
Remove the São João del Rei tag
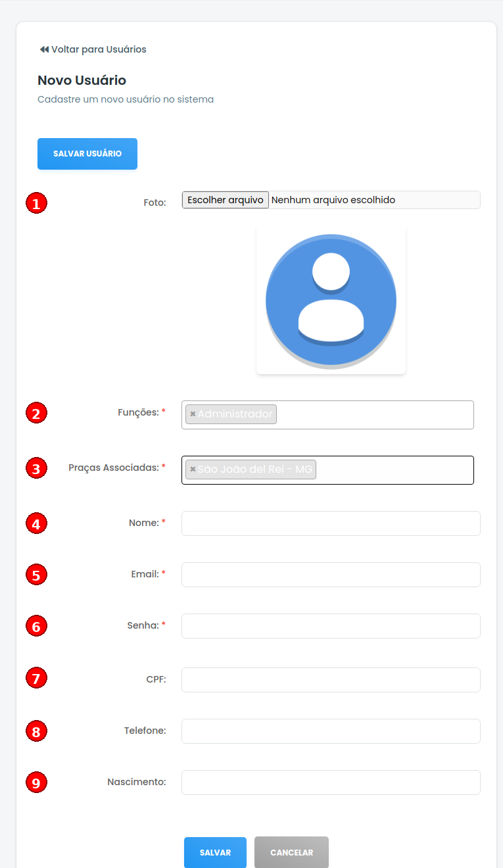click(x=192, y=470)
